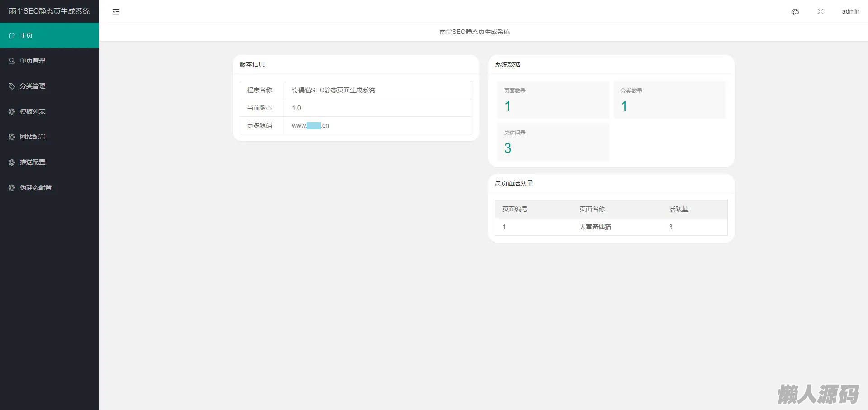Click the 总访问量 statistics card
Screen dimensions: 868x410
[553, 142]
